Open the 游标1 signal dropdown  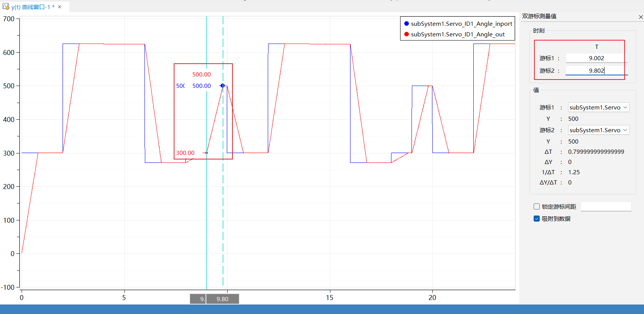[598, 107]
